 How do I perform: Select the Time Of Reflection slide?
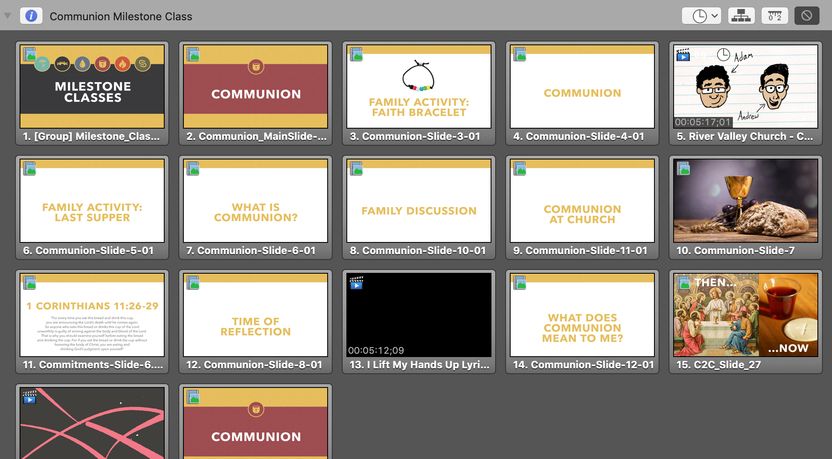point(256,315)
